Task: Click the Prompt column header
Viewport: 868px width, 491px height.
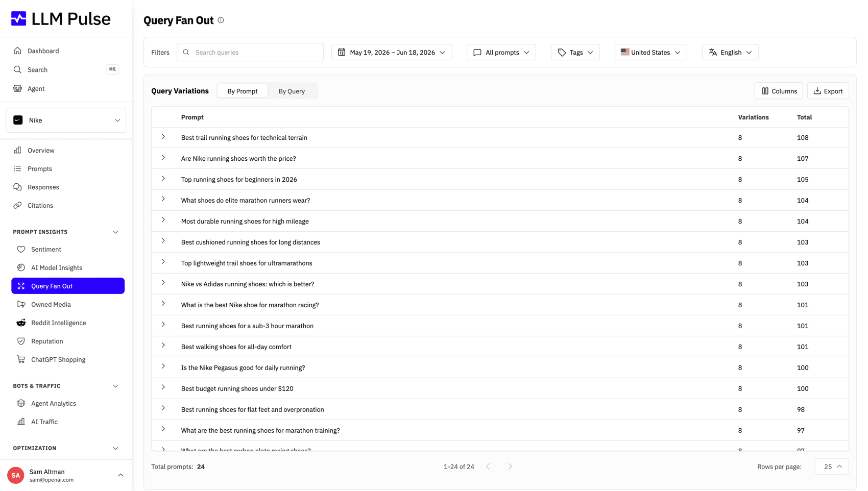Action: tap(192, 117)
